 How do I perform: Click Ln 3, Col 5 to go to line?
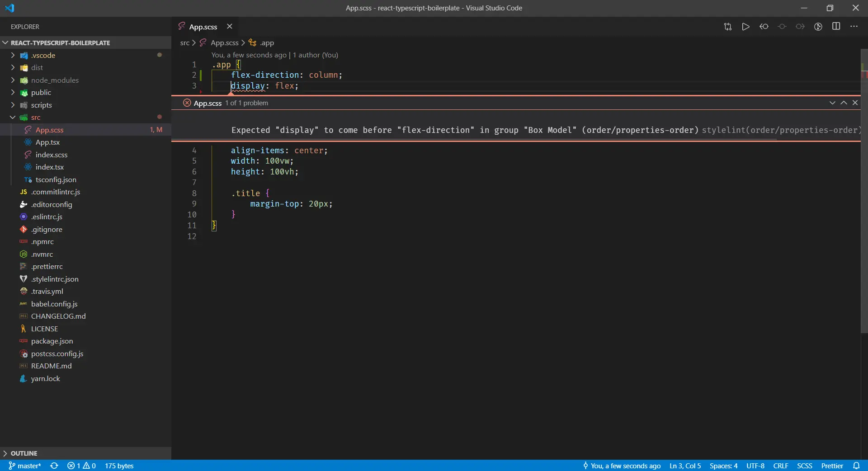pos(685,466)
